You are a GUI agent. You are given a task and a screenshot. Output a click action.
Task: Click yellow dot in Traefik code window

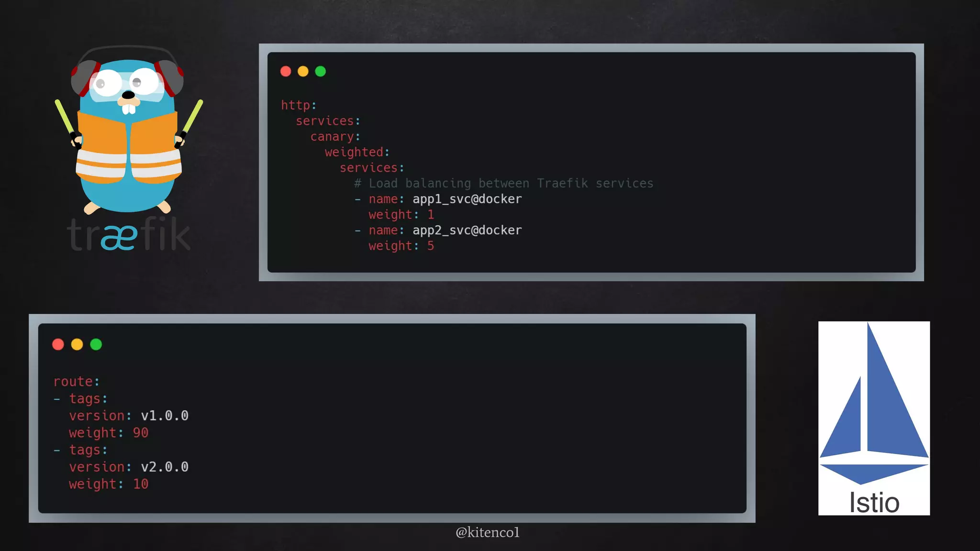point(303,72)
